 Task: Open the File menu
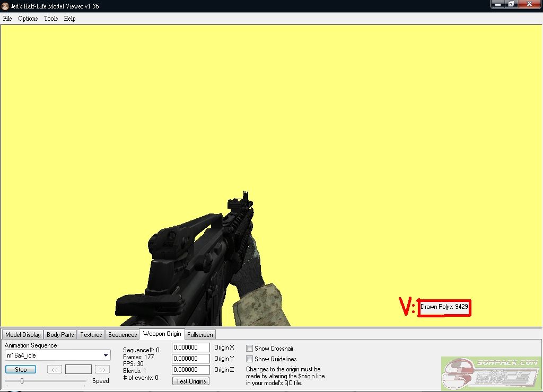pos(7,19)
